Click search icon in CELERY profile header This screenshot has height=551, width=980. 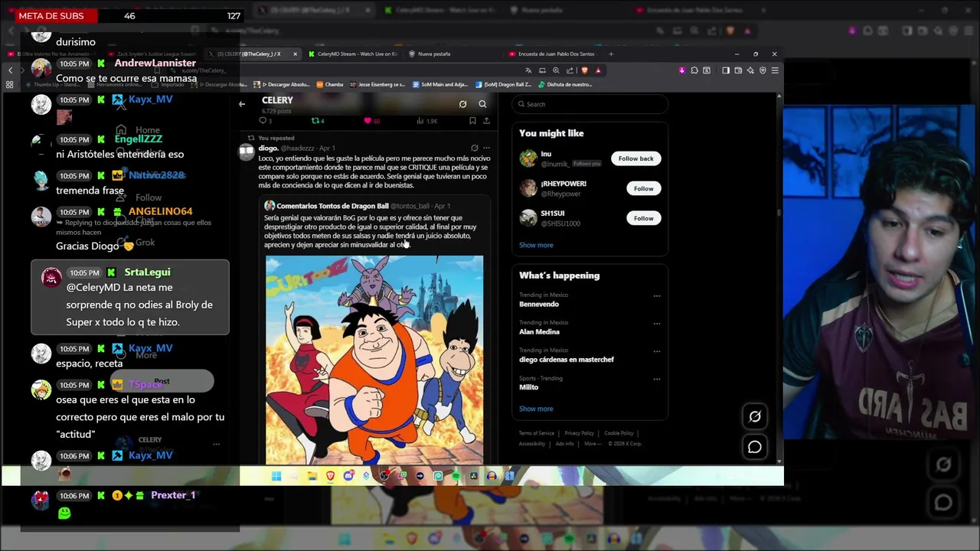click(x=482, y=104)
